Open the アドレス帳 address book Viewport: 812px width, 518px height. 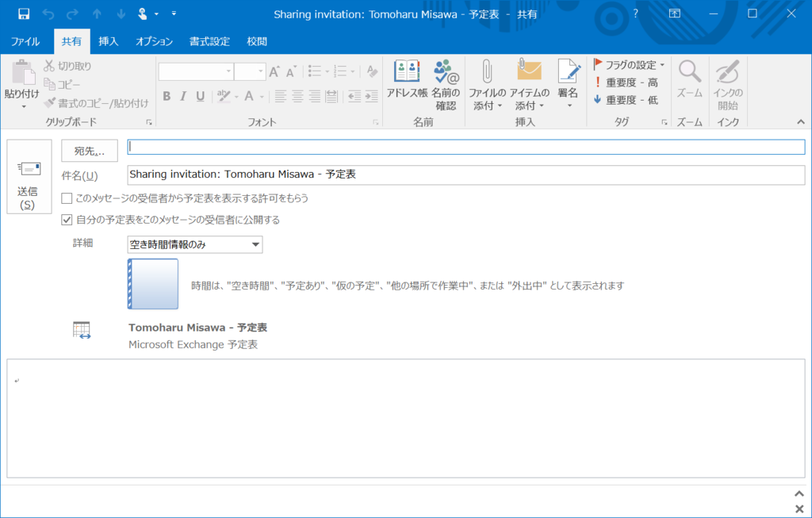coord(407,79)
